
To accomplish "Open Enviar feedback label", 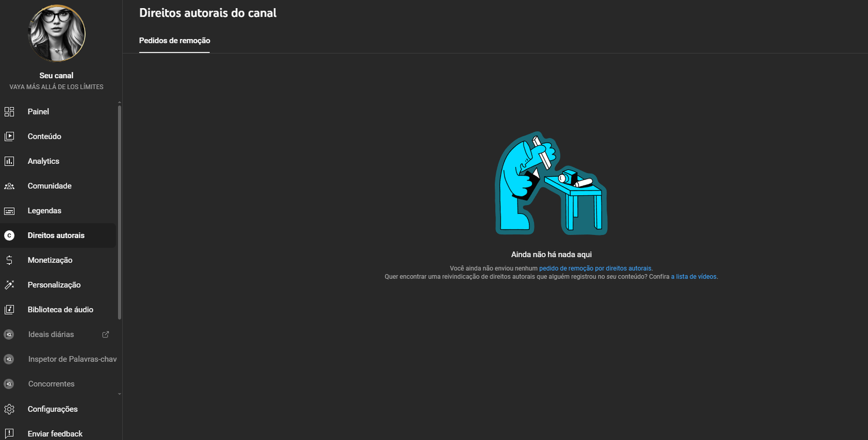I will point(55,433).
